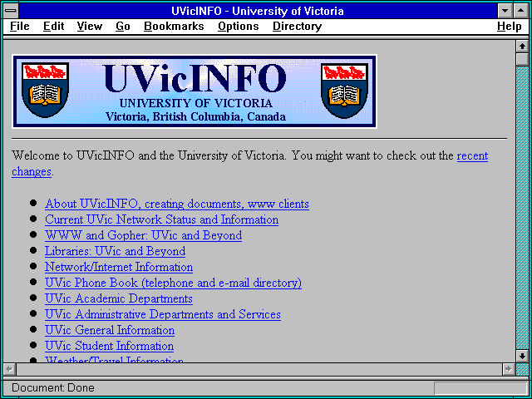Open the Help menu
The image size is (532, 399).
[510, 27]
